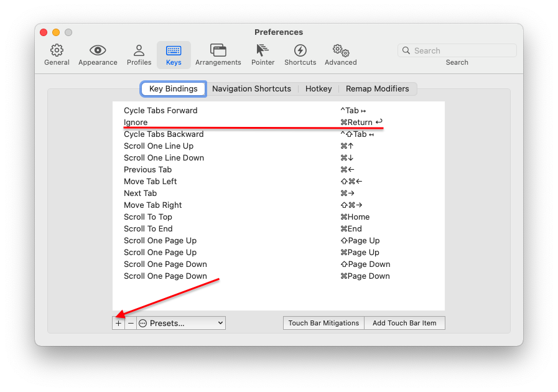Open the Appearance preferences pane
The height and width of the screenshot is (392, 558).
pos(98,55)
